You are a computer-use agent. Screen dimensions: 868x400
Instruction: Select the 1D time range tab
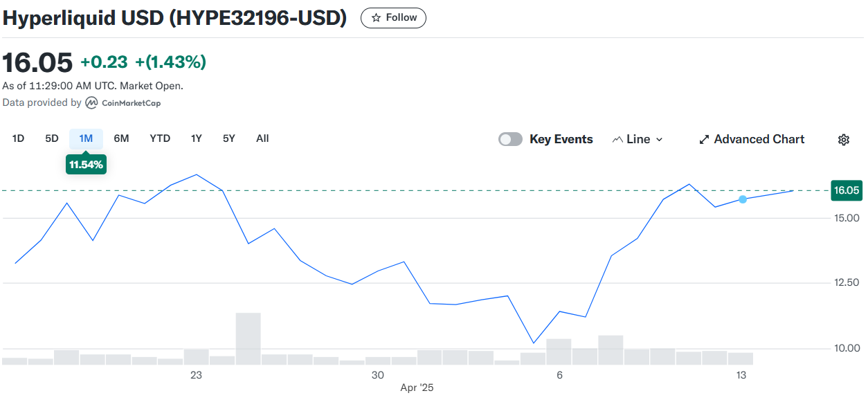pyautogui.click(x=18, y=138)
